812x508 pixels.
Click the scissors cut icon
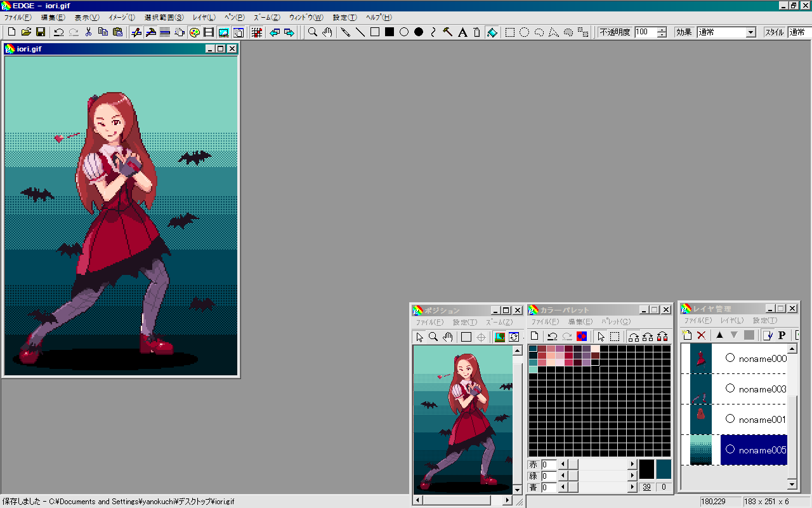tap(88, 32)
